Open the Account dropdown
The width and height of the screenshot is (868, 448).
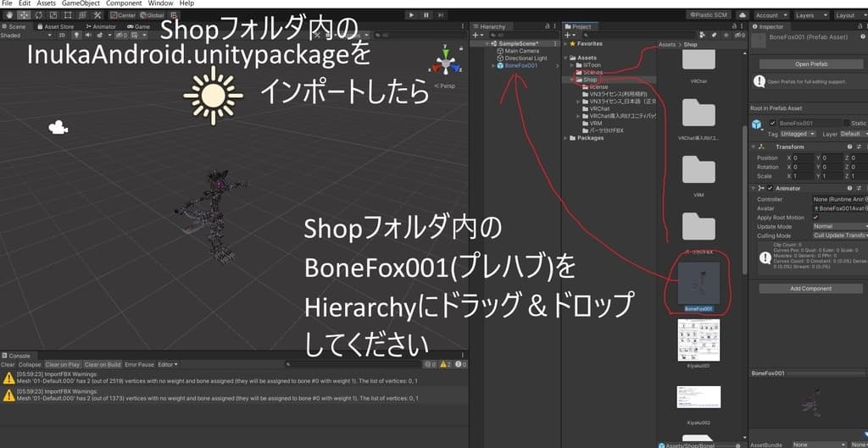(x=770, y=15)
